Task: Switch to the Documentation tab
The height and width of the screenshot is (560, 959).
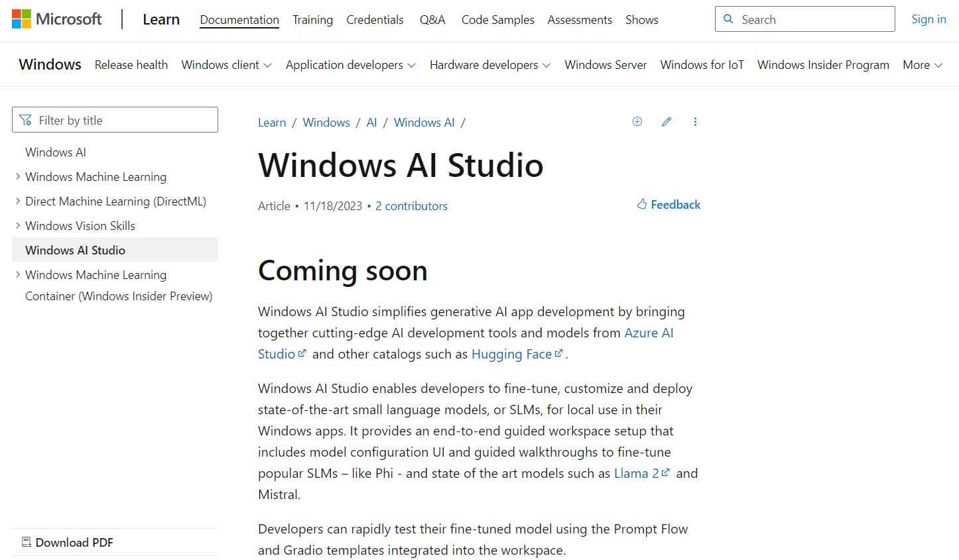Action: [239, 20]
